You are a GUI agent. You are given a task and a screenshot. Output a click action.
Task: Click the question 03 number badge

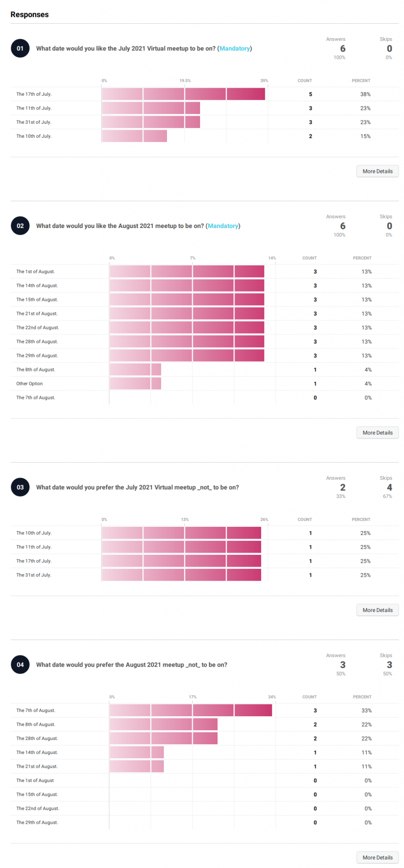point(20,487)
